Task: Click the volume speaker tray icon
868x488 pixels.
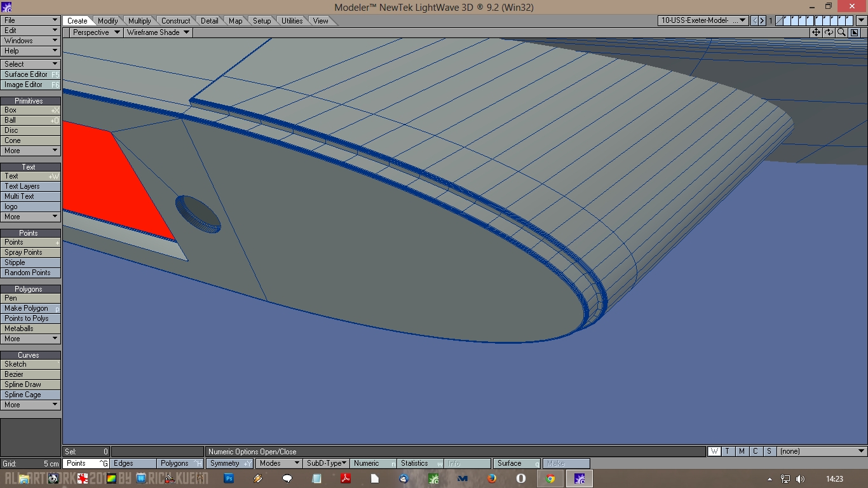Action: pos(800,478)
